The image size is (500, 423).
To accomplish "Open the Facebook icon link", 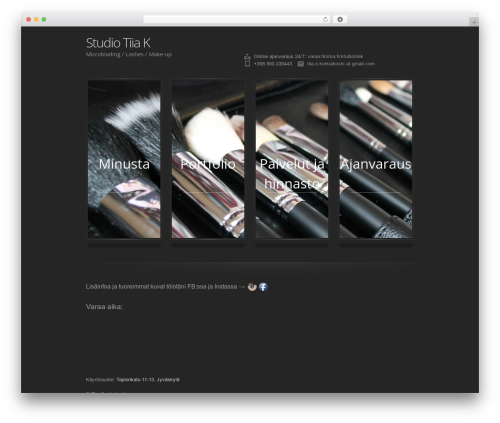I will 263,287.
